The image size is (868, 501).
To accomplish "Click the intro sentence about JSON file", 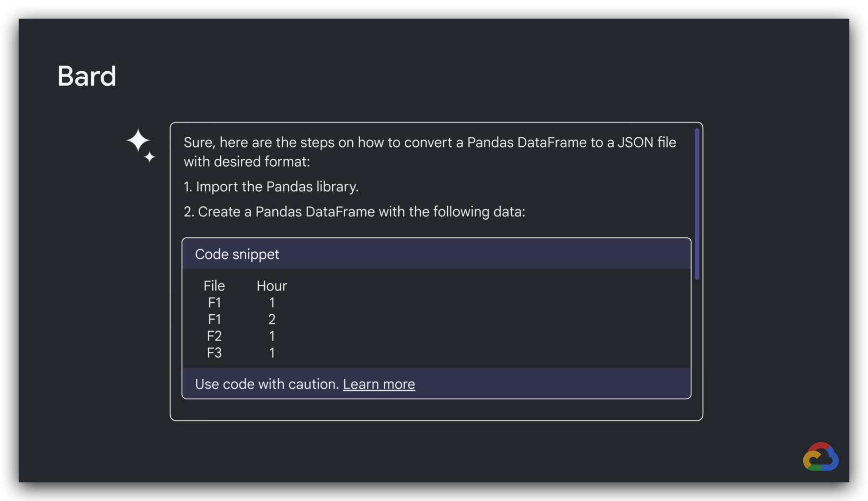I will (x=430, y=152).
